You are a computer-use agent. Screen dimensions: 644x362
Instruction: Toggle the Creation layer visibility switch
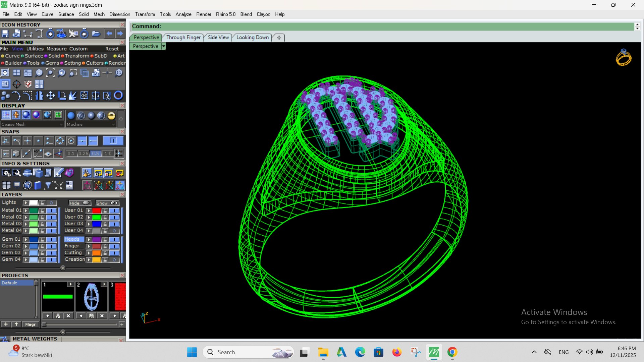point(114,260)
